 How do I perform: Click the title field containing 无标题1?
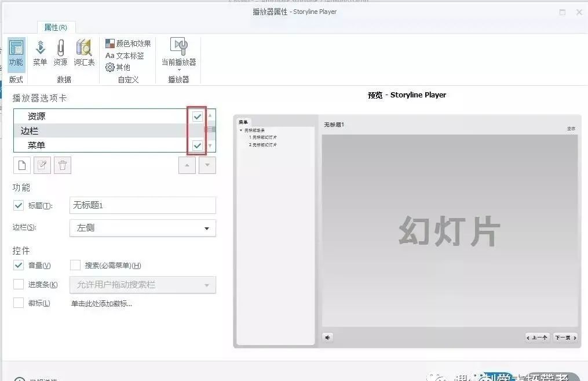coord(143,205)
